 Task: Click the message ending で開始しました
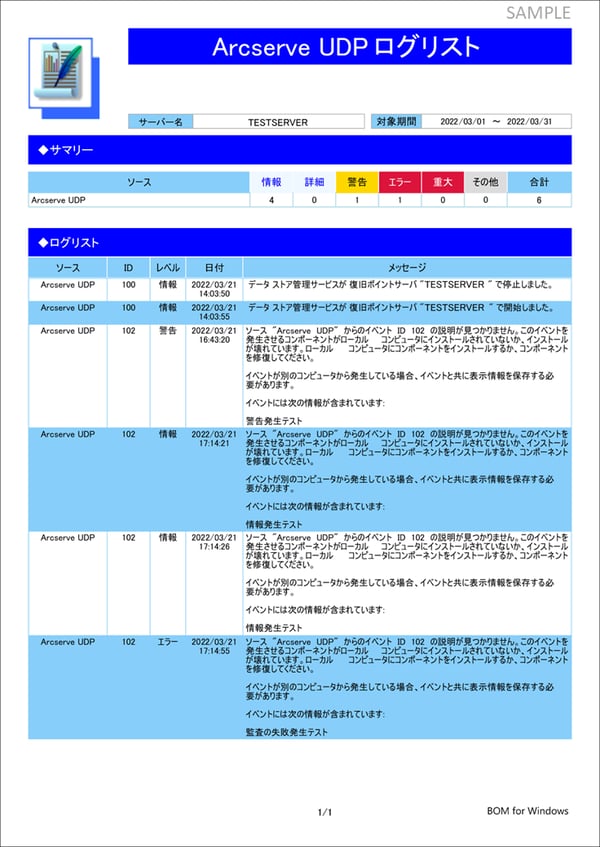(x=402, y=308)
